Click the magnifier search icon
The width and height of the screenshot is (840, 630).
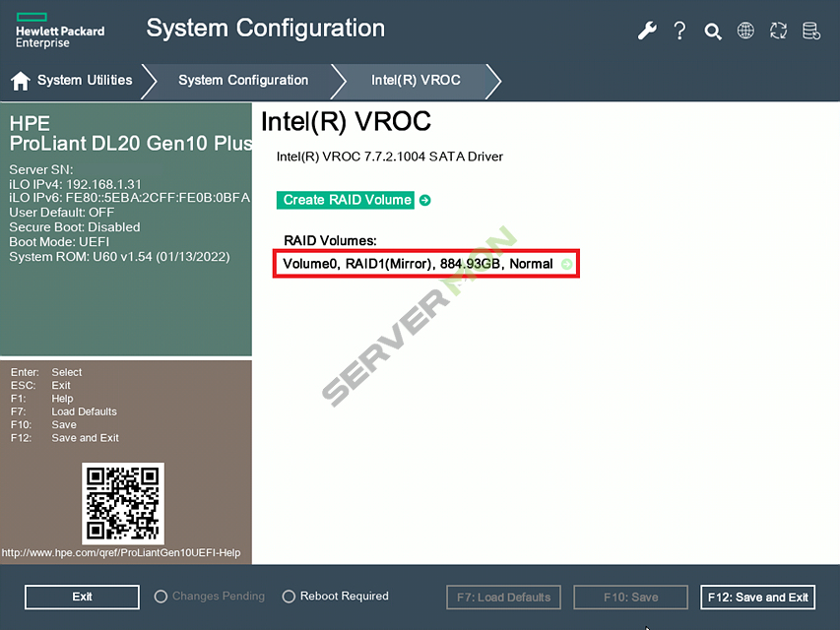click(713, 31)
